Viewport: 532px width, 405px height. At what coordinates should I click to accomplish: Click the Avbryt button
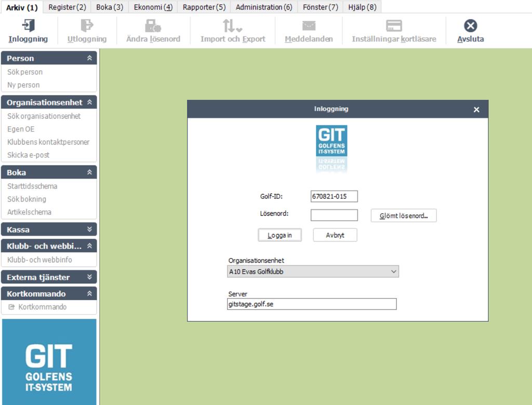click(x=335, y=235)
